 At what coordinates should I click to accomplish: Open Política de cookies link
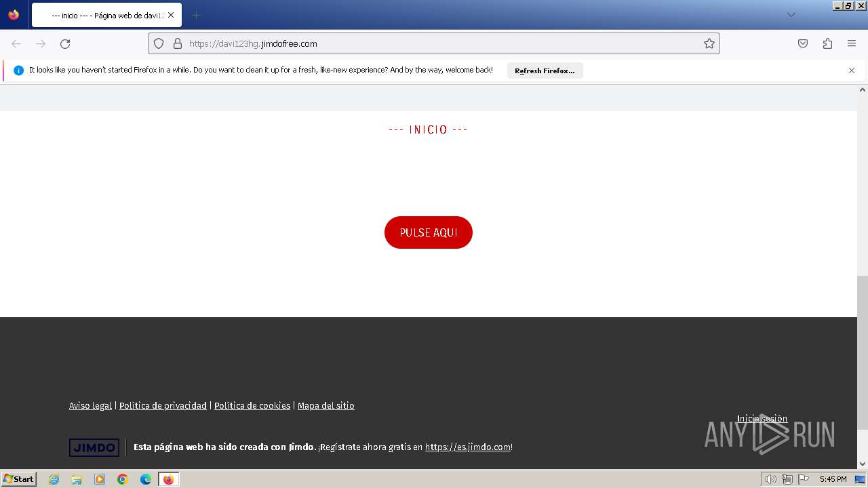click(252, 405)
